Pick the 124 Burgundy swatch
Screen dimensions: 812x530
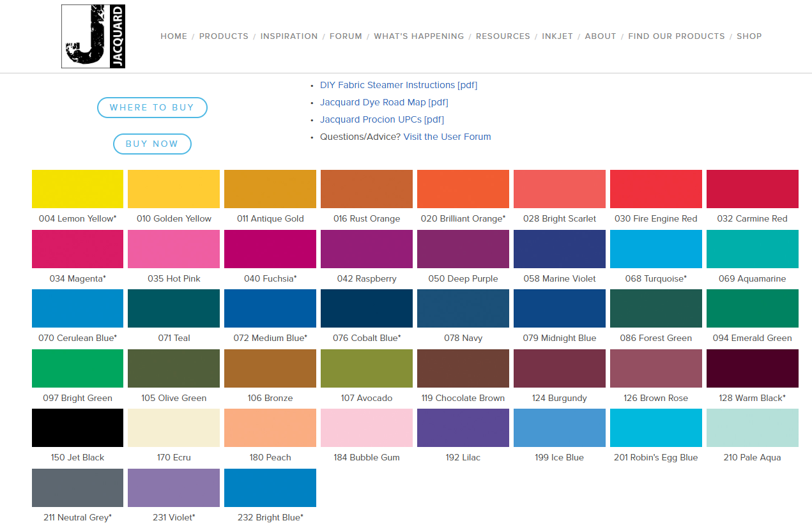[560, 368]
